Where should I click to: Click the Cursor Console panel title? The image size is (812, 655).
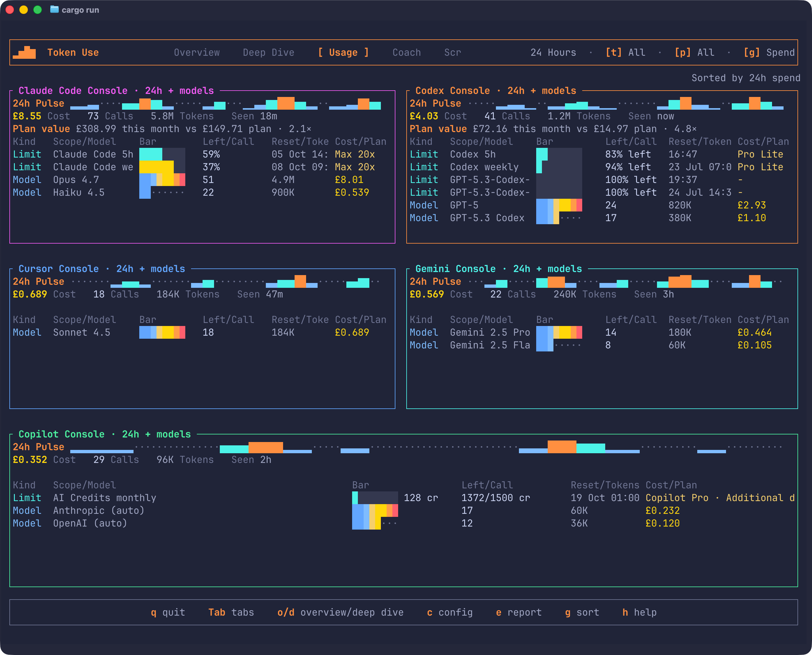(102, 269)
